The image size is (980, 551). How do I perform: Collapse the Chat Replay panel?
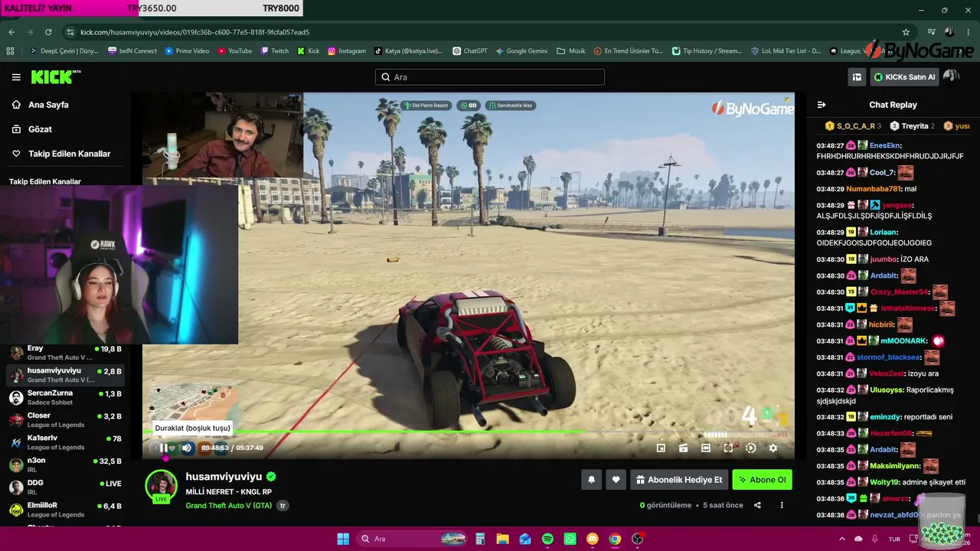822,105
